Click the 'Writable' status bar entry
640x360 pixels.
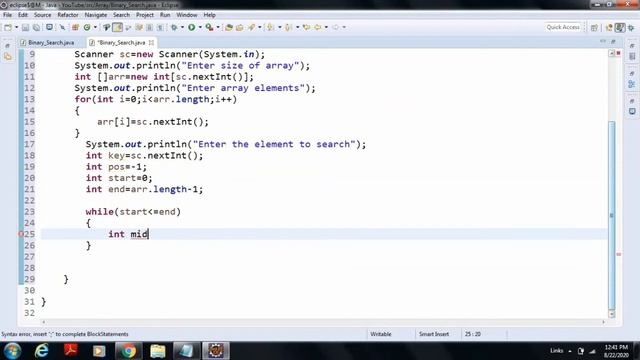coord(381,334)
